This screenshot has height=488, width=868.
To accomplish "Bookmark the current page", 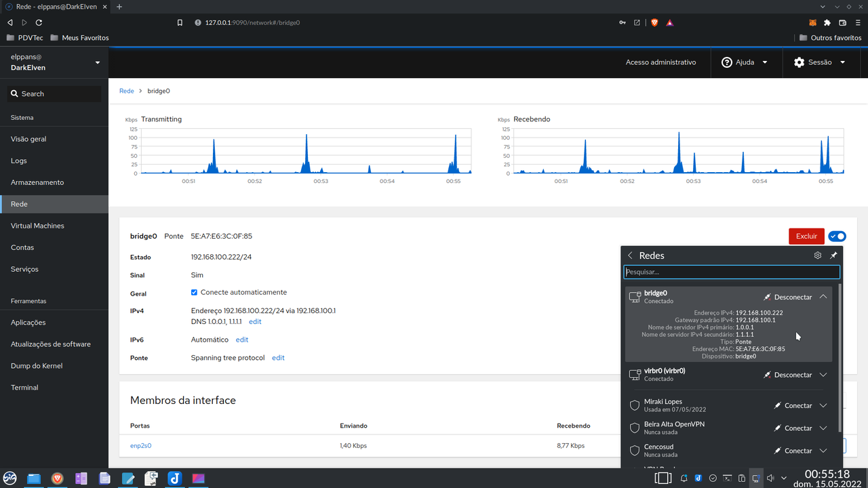I will 180,22.
